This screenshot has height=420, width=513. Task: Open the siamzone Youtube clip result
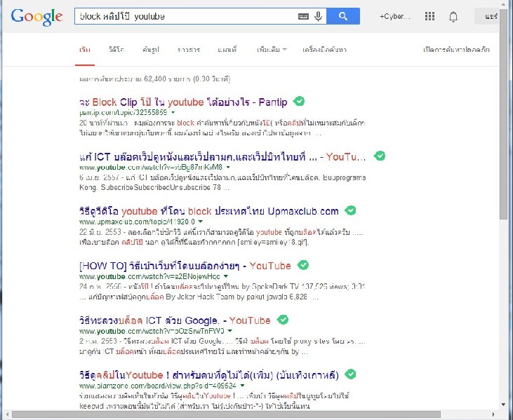pos(208,375)
